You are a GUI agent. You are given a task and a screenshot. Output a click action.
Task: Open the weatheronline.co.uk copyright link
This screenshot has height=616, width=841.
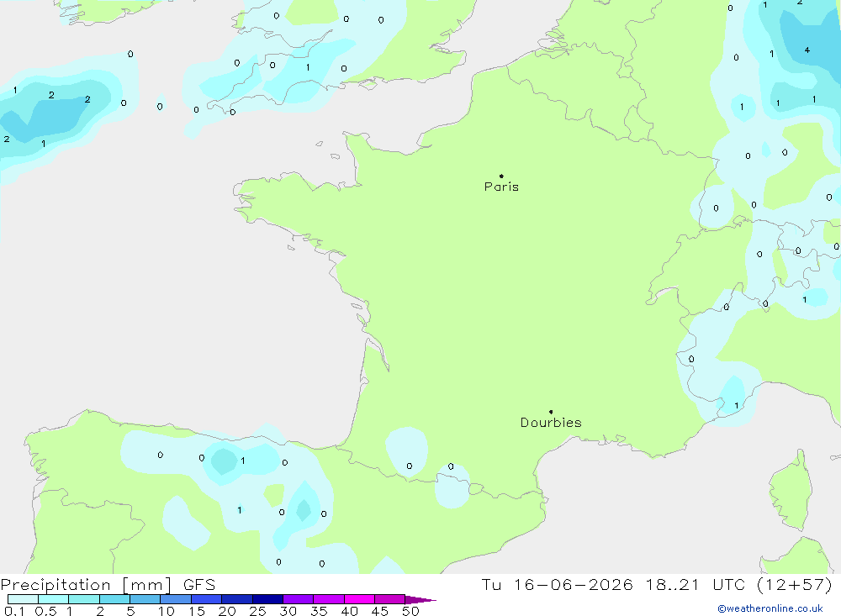770,608
